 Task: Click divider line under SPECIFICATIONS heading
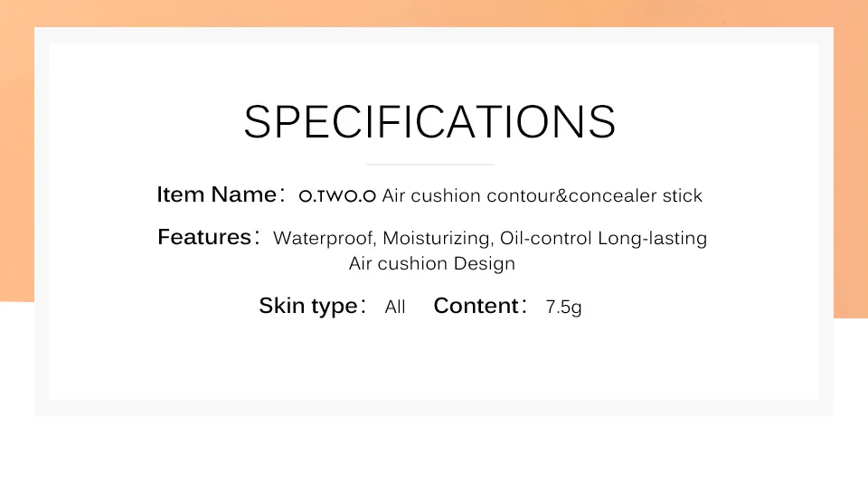tap(430, 165)
